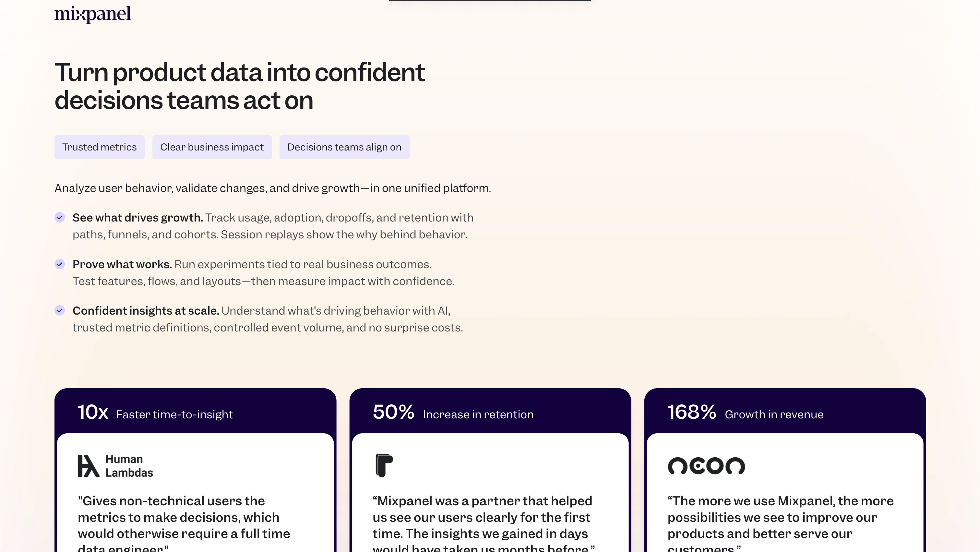Click the Turn product data headline
This screenshot has height=552, width=980.
[240, 86]
